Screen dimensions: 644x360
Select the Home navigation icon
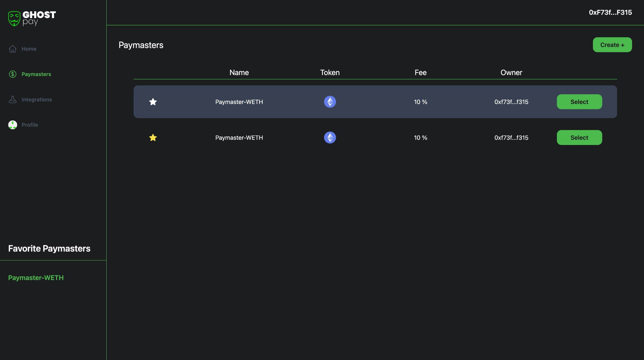pyautogui.click(x=12, y=49)
